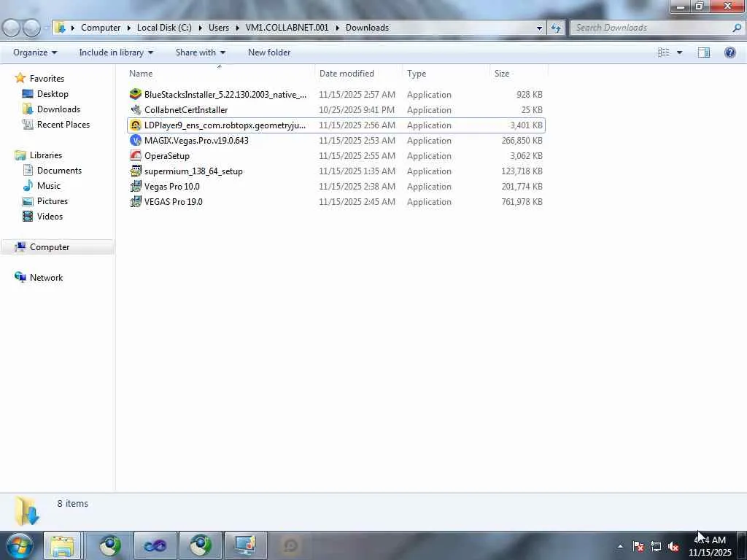Sort by the Type column header
This screenshot has height=560, width=747.
tap(446, 74)
